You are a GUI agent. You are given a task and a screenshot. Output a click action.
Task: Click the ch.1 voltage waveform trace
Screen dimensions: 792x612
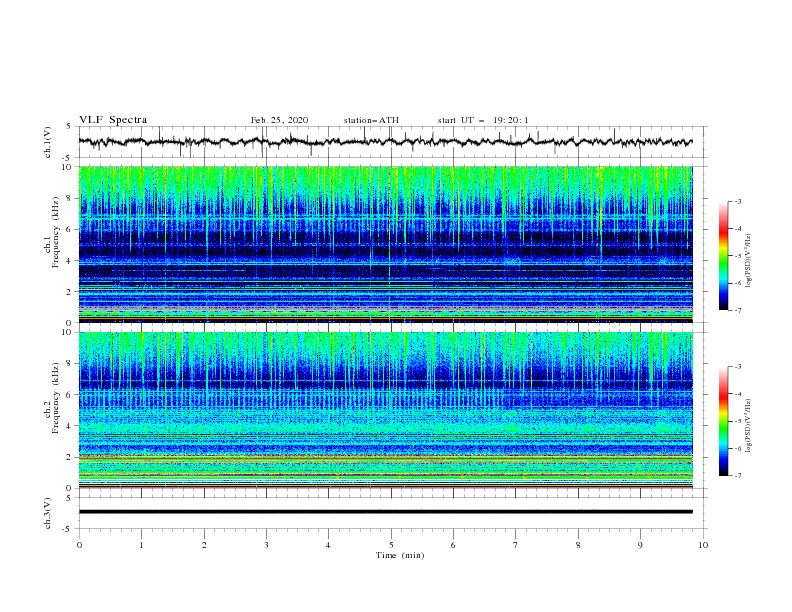click(x=385, y=142)
